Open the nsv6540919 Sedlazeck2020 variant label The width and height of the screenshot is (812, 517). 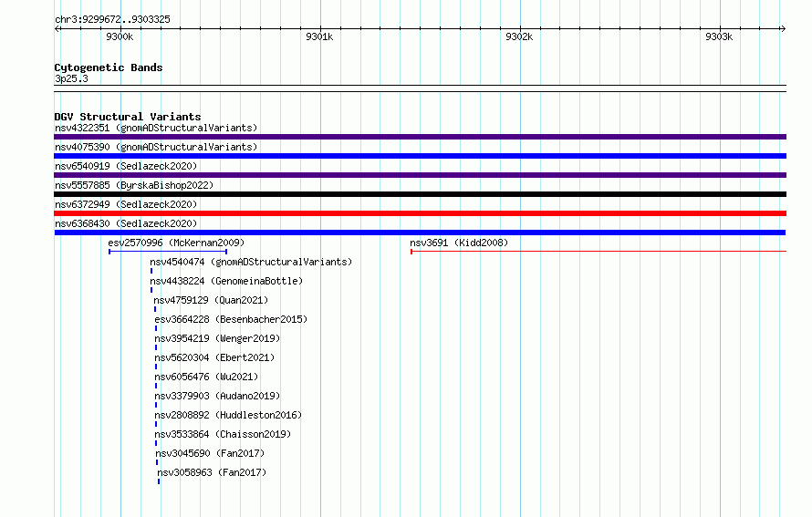click(x=126, y=166)
